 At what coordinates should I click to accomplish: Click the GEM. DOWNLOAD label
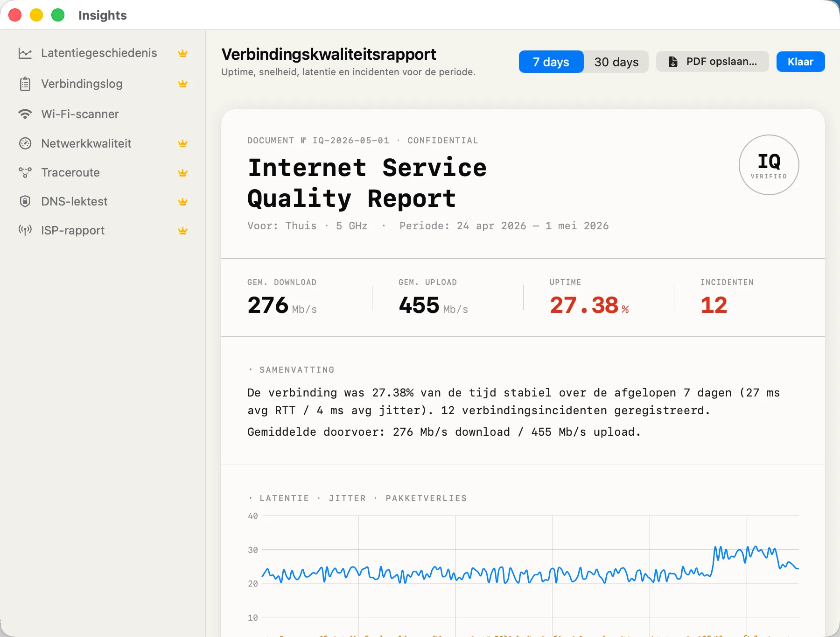[x=282, y=282]
